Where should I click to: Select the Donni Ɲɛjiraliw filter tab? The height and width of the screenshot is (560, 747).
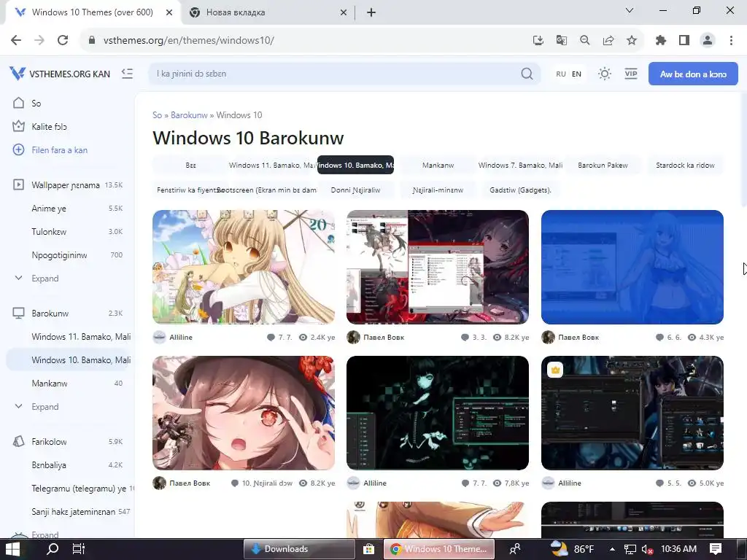(355, 190)
